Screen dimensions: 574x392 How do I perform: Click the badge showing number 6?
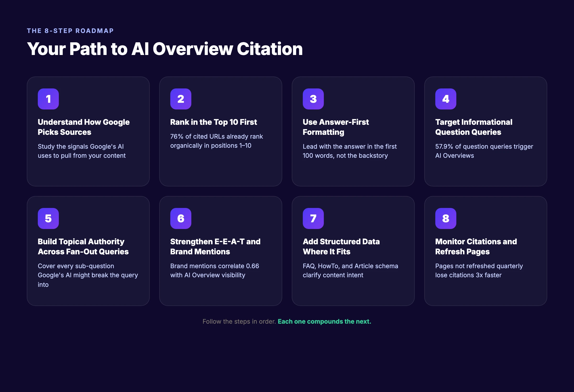(181, 218)
